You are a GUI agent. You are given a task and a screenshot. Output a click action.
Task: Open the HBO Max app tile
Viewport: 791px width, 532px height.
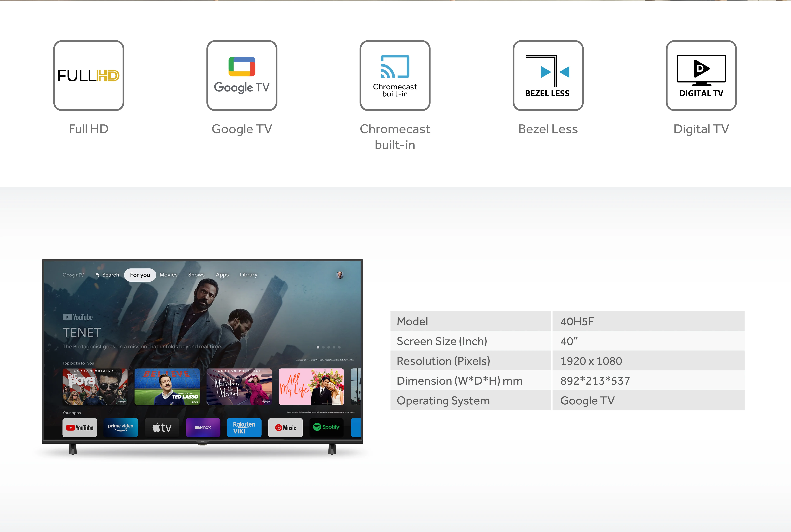(203, 427)
